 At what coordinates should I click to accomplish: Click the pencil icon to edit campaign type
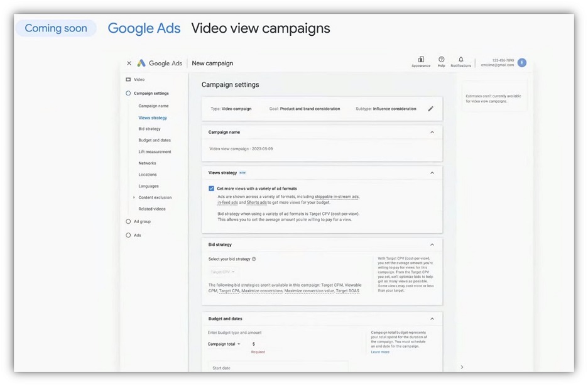(x=431, y=108)
